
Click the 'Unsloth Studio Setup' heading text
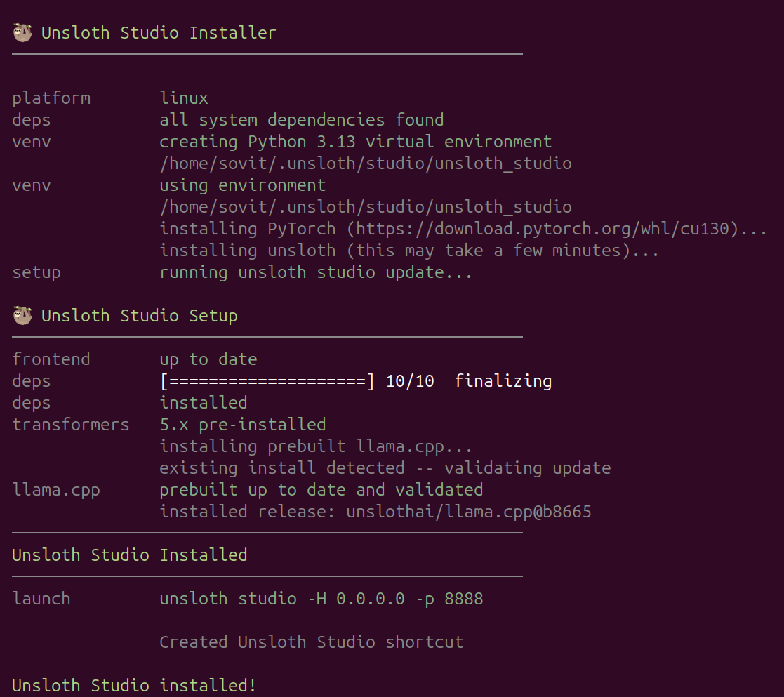tap(140, 316)
